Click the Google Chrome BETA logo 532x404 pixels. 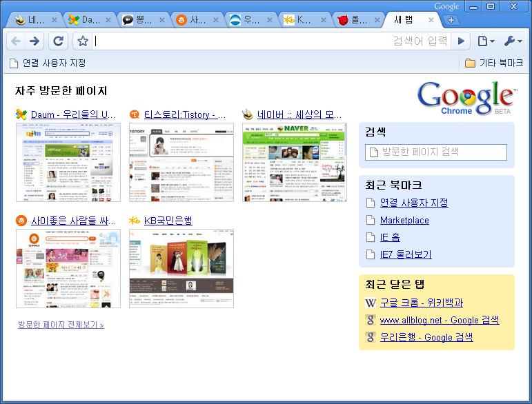click(x=467, y=99)
